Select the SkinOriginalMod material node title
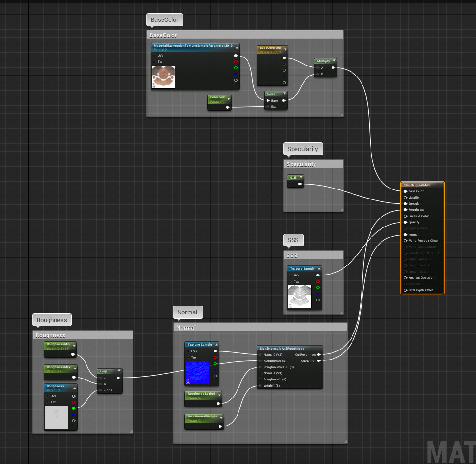Viewport: 476px width, 464px height. tap(417, 185)
